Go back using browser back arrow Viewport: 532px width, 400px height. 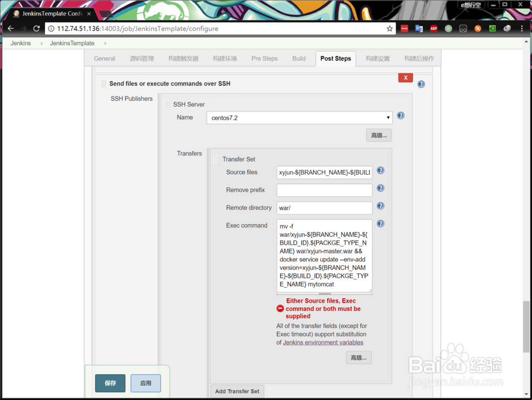[x=11, y=29]
